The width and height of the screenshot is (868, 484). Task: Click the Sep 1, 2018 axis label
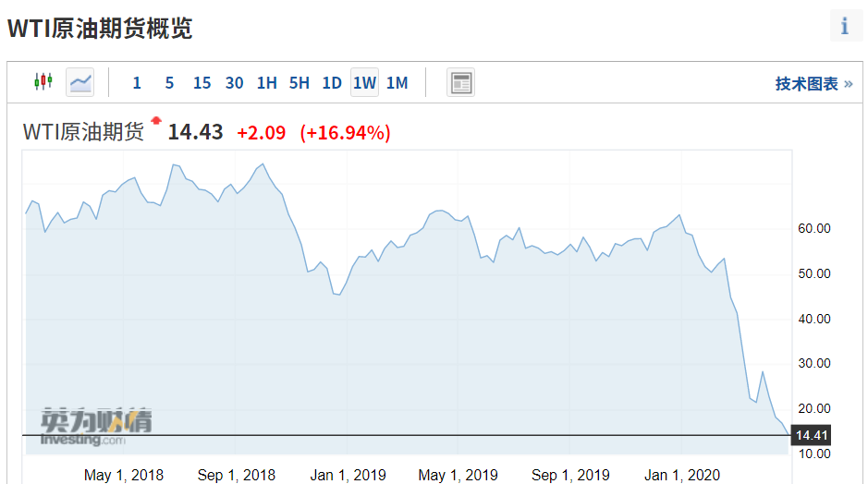click(x=237, y=475)
